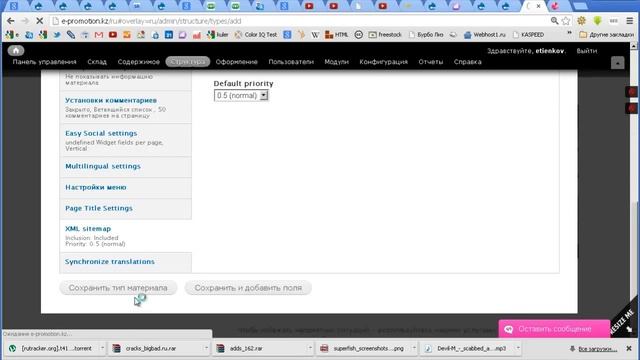Open the LinkedIn bookmark icon
The height and width of the screenshot is (360, 640).
(x=169, y=35)
